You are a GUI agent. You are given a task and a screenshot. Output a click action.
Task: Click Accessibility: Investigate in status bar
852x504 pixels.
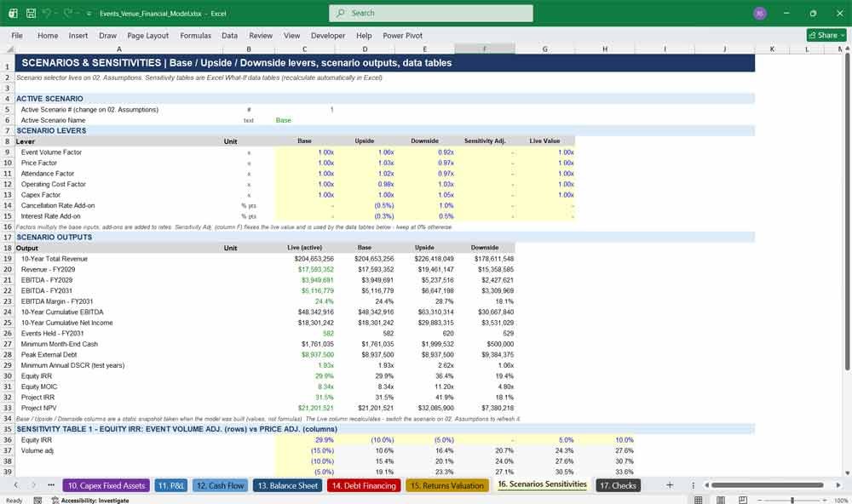[x=90, y=501]
